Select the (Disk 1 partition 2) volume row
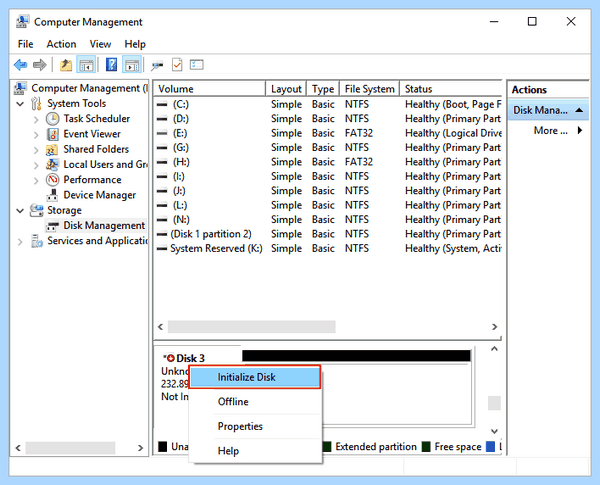Screen dimensions: 600x485 [x=328, y=234]
